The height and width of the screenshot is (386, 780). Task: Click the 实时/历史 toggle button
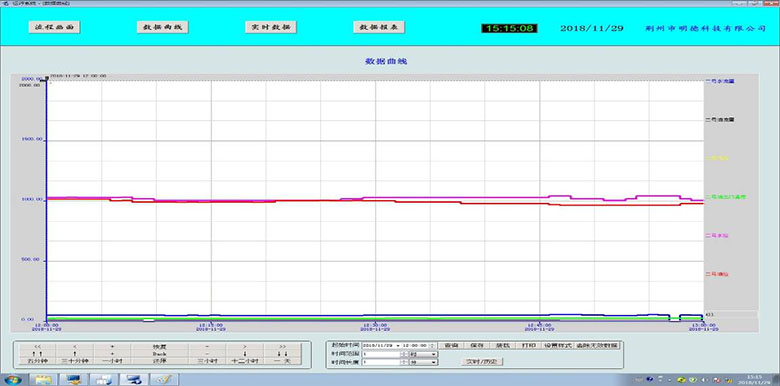pyautogui.click(x=482, y=361)
